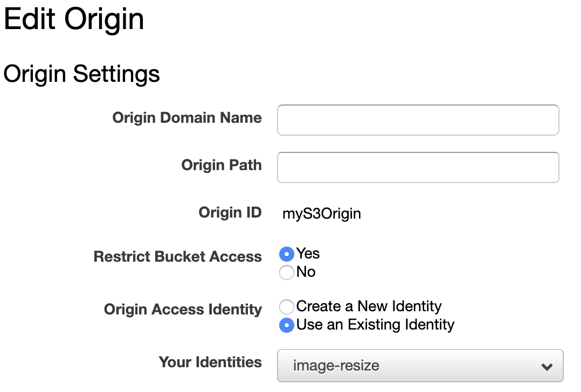Click the Restrict Bucket Access label
581x392 pixels.
click(177, 256)
